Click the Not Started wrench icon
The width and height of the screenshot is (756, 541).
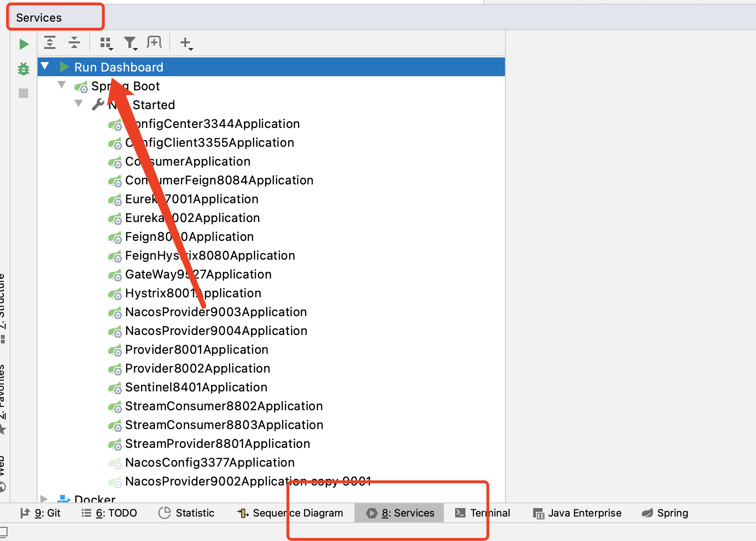point(98,104)
